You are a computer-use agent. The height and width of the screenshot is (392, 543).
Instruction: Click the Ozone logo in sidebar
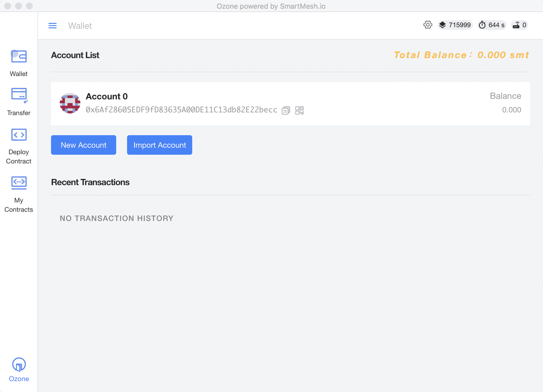coord(19,370)
